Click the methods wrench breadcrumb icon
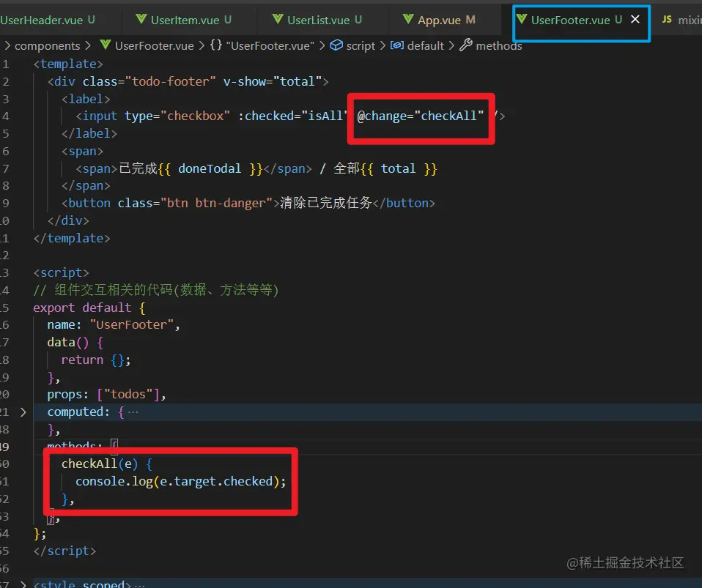Viewport: 702px width, 588px height. (466, 45)
